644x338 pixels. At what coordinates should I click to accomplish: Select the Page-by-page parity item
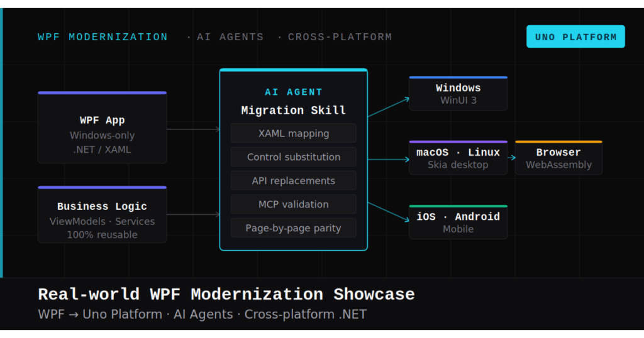pos(294,228)
